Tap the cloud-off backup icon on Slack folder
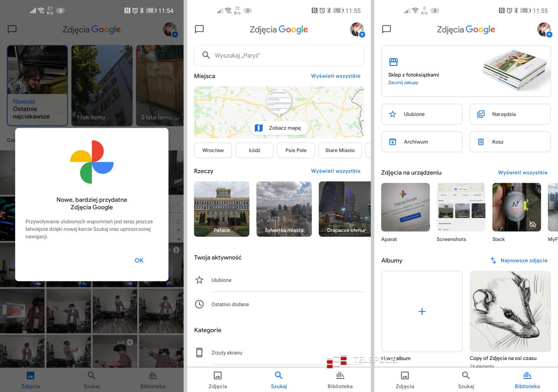 pyautogui.click(x=533, y=224)
